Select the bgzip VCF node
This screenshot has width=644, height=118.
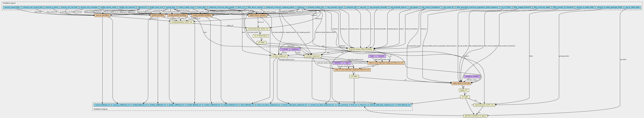pos(464,90)
